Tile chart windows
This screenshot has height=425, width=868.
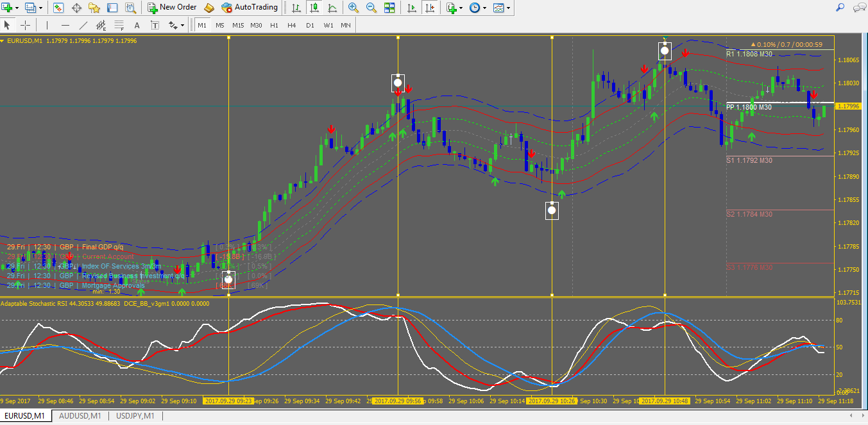pos(389,8)
